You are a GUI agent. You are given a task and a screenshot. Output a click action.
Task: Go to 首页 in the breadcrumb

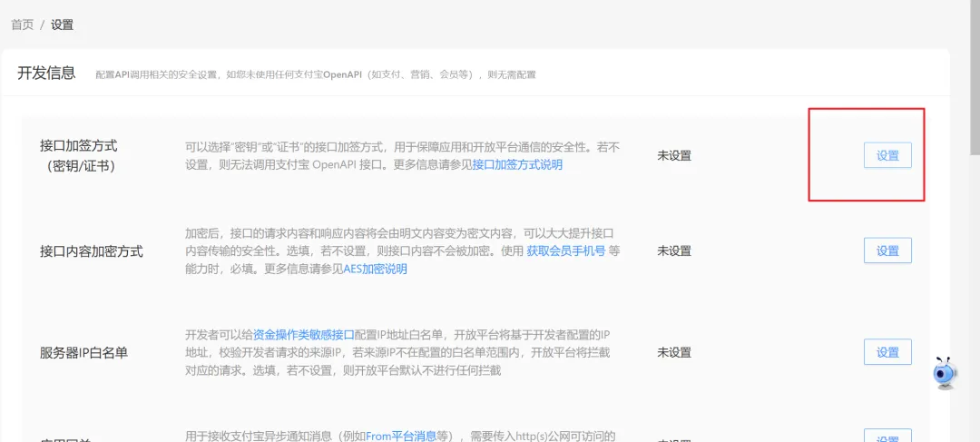click(x=22, y=25)
